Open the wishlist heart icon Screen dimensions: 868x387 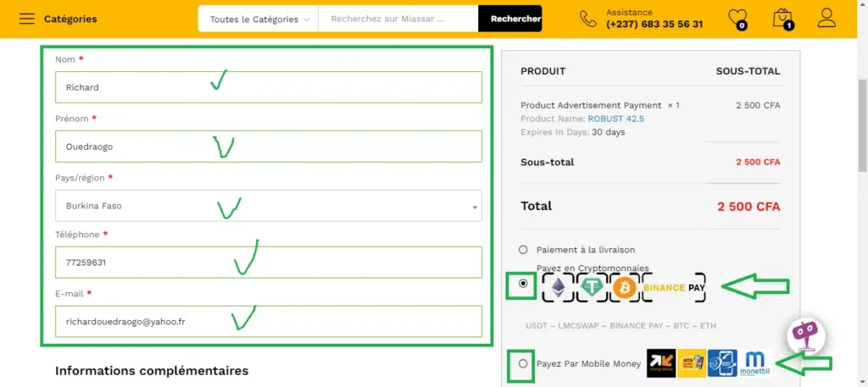(737, 18)
